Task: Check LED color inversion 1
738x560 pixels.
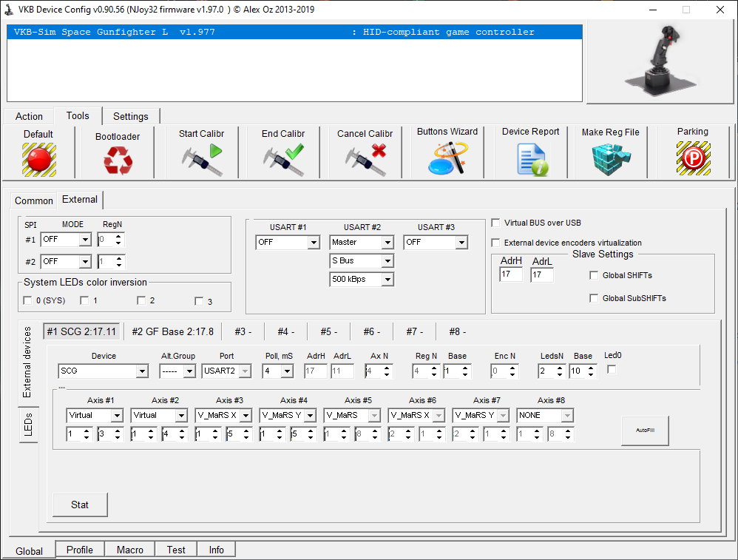Action: [x=84, y=300]
